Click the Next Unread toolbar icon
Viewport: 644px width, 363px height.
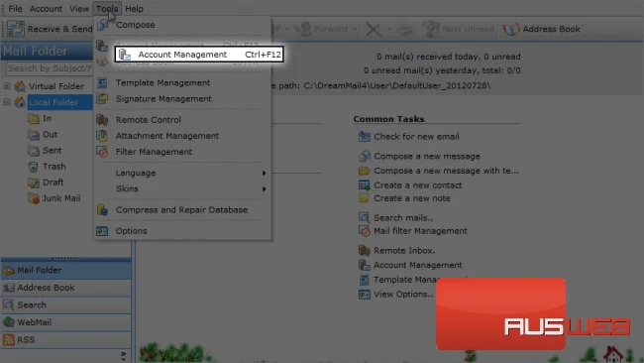tap(431, 29)
